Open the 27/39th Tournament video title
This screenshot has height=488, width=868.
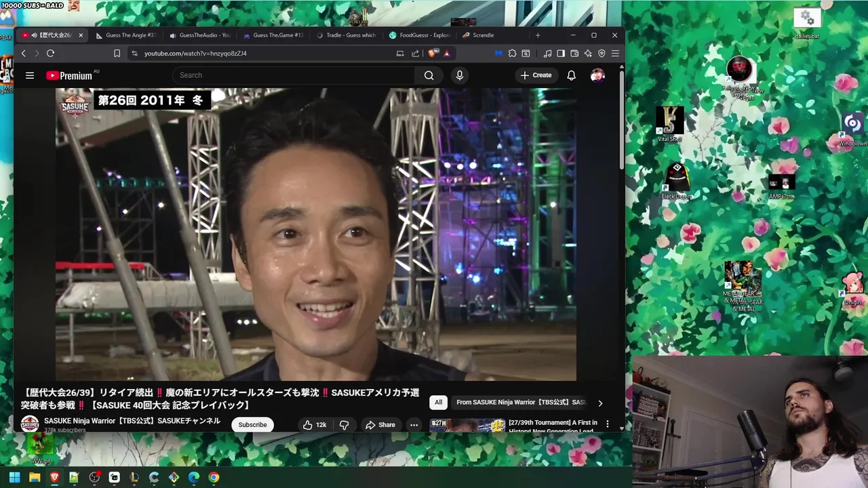point(553,426)
